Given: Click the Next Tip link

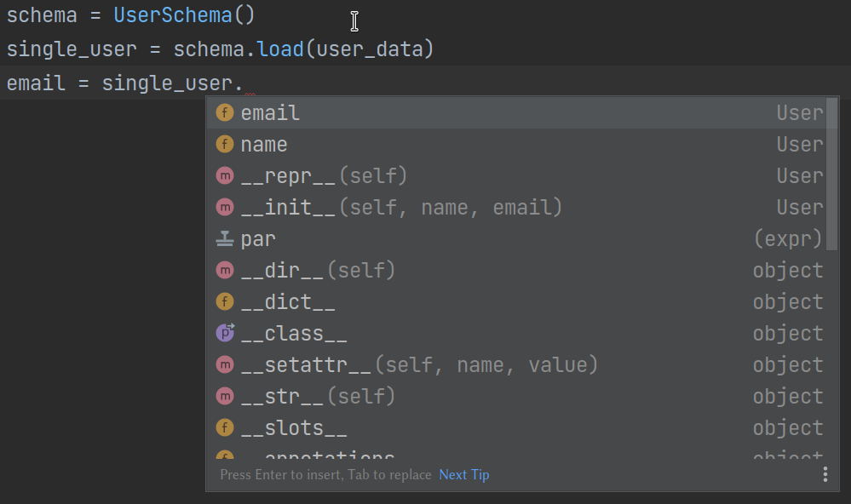Looking at the screenshot, I should tap(463, 475).
